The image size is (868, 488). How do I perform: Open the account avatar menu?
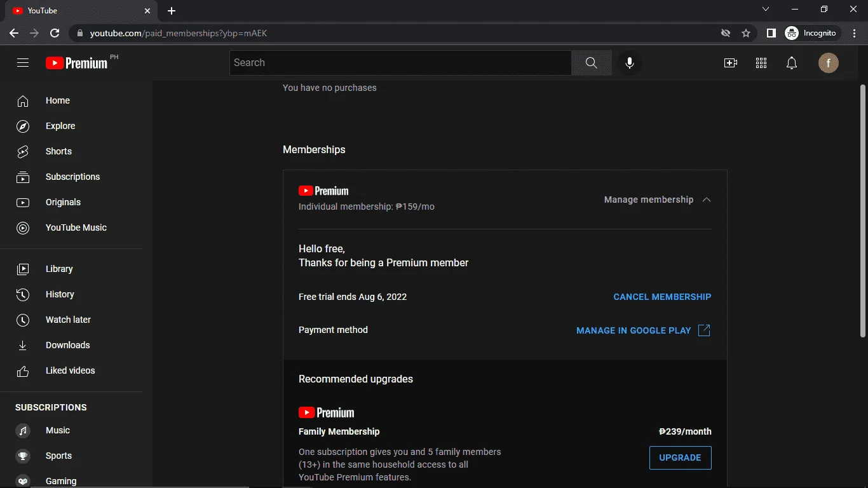(829, 63)
